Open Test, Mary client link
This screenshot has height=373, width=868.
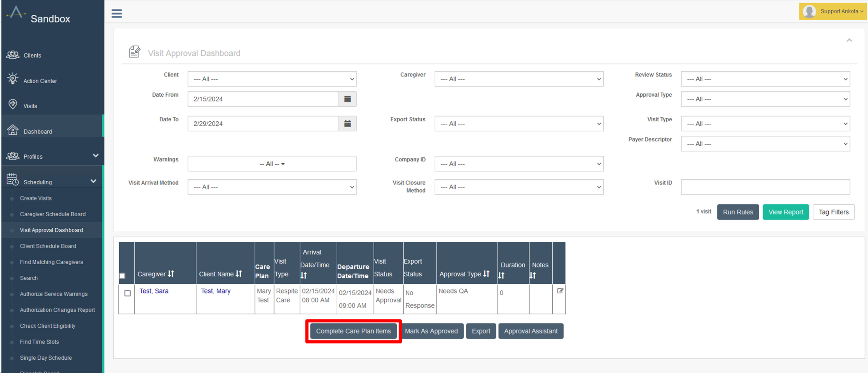tap(215, 291)
